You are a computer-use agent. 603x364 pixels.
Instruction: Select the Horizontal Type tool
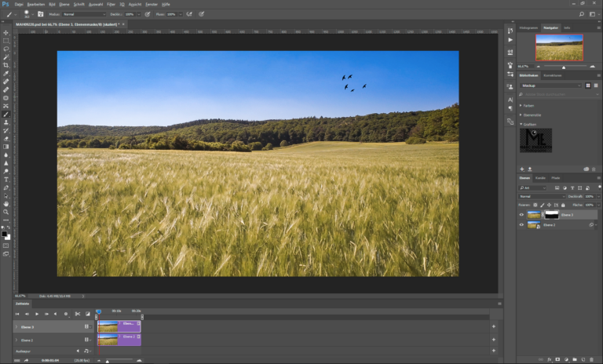[5, 180]
